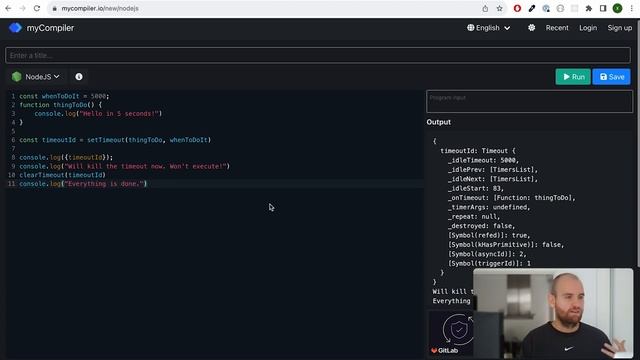This screenshot has width=640, height=360.
Task: Click the browser back arrow
Action: tap(8, 8)
